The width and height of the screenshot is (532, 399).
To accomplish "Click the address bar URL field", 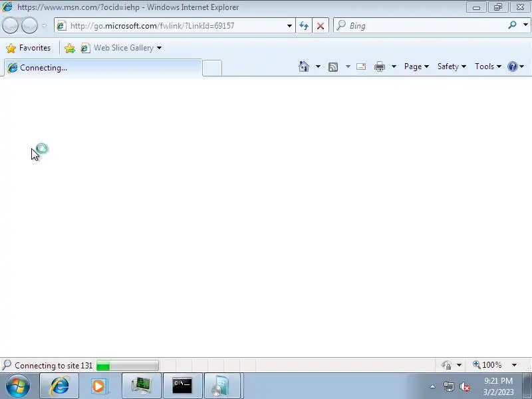I will pos(174,26).
